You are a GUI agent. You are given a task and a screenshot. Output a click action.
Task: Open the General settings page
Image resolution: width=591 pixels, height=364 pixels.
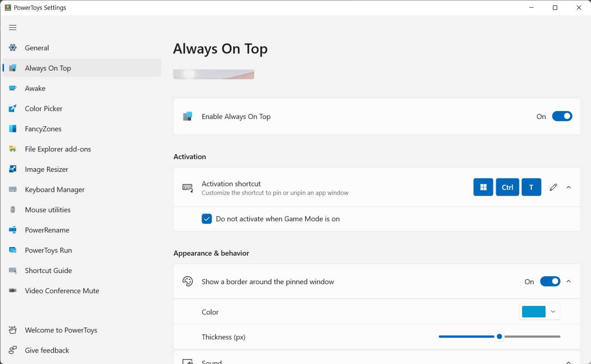coord(82,47)
